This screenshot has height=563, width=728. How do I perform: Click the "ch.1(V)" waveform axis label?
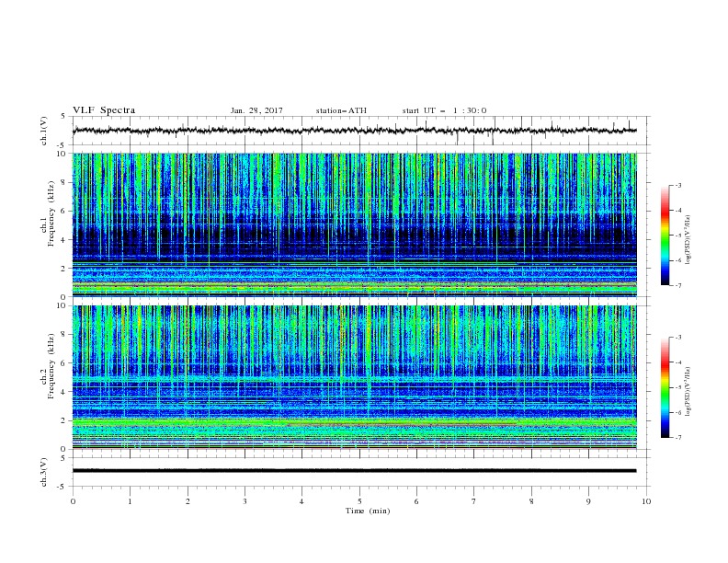44,131
